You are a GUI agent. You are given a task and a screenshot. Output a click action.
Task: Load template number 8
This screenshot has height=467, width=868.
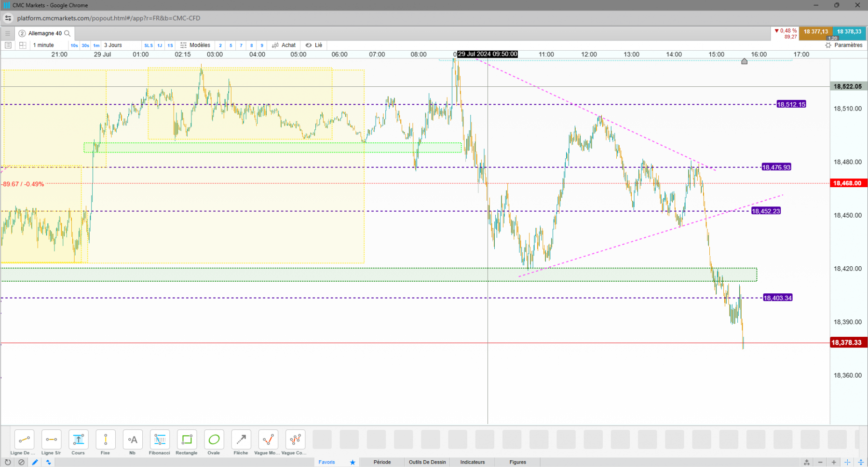coord(252,45)
